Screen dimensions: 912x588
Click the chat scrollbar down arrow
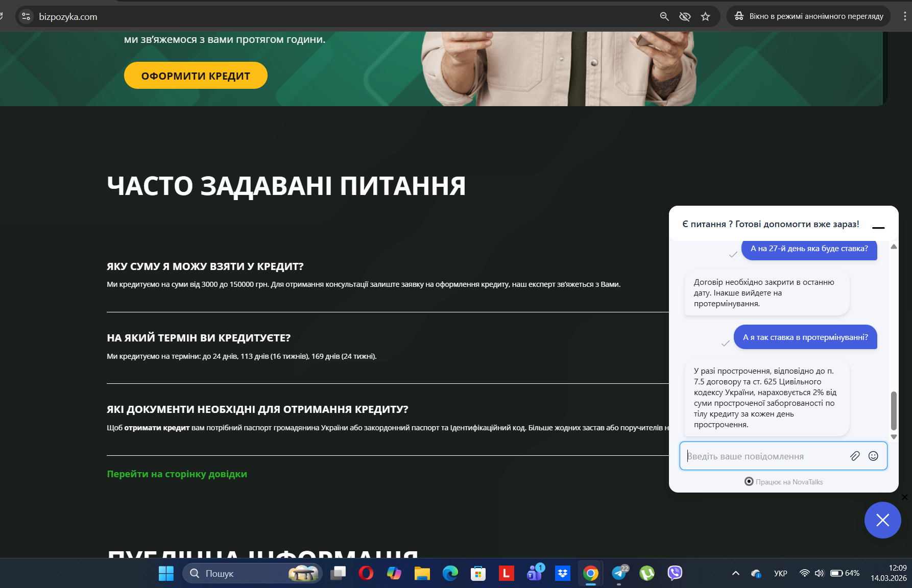(x=894, y=437)
